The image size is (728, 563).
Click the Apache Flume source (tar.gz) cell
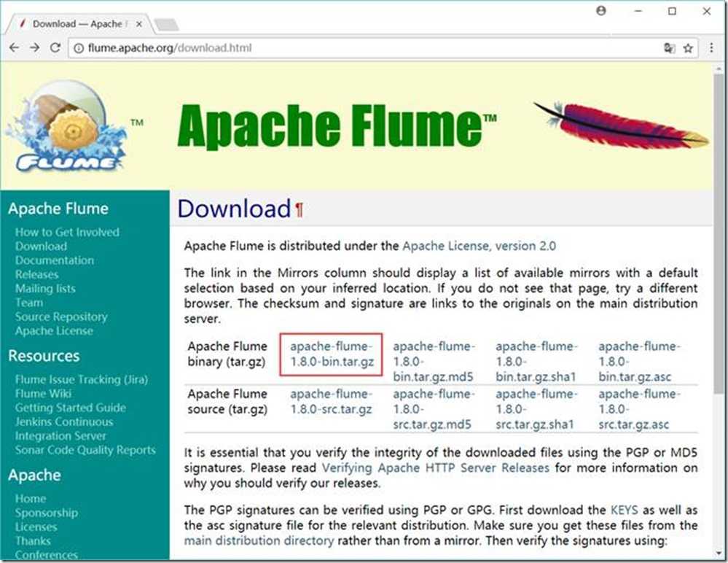pos(227,401)
